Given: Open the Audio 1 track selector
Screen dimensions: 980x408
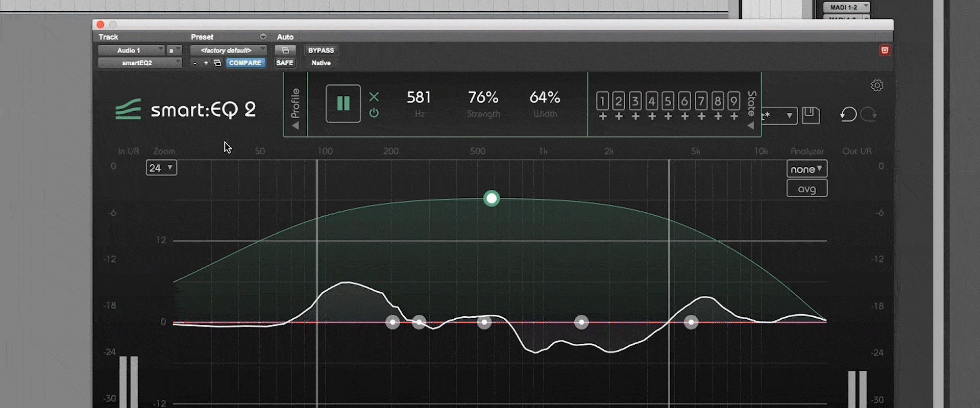Looking at the screenshot, I should 131,50.
